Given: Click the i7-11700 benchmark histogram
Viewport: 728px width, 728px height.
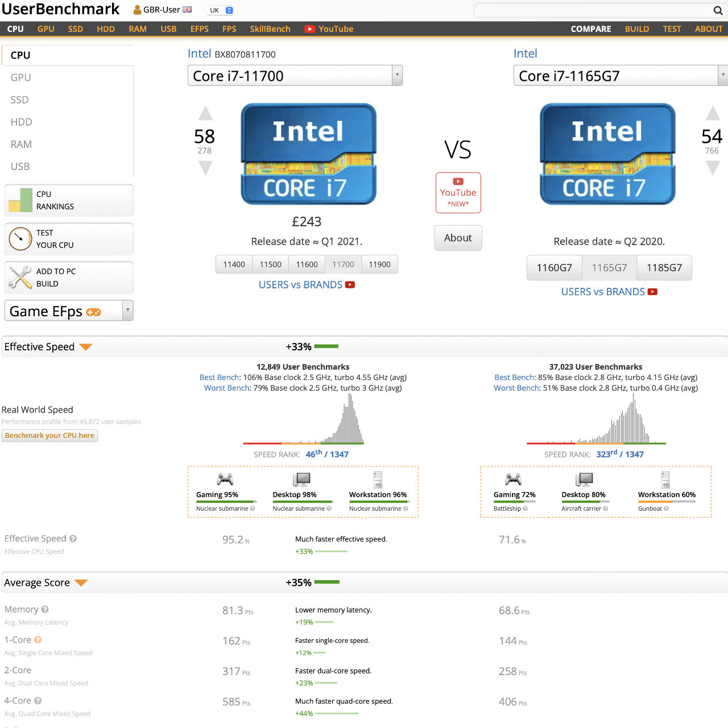Looking at the screenshot, I should click(x=303, y=419).
